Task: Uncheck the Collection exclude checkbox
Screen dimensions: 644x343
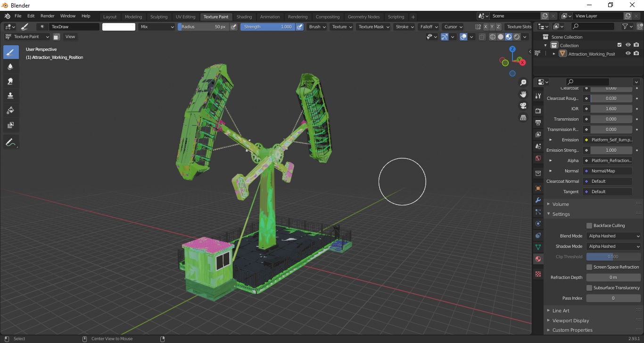Action: (x=619, y=45)
